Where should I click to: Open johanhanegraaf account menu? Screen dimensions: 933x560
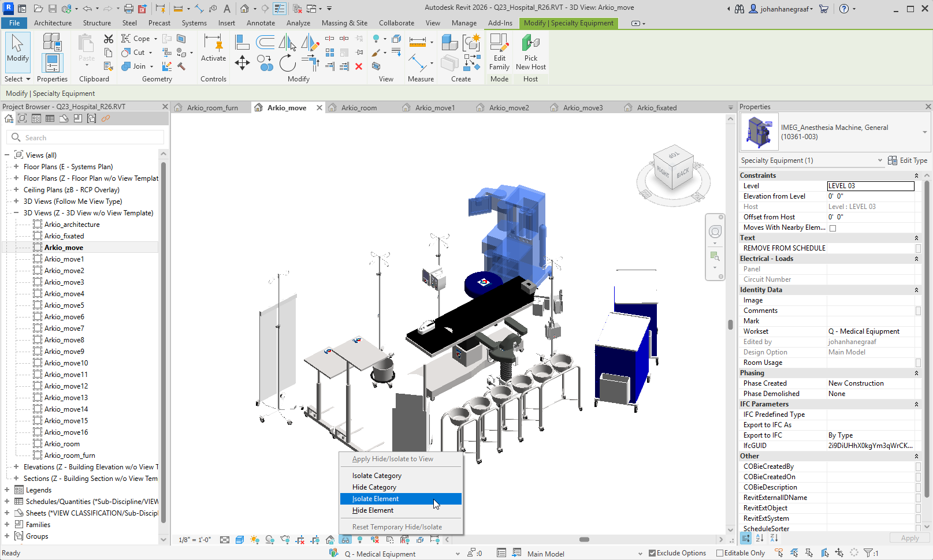tap(781, 9)
